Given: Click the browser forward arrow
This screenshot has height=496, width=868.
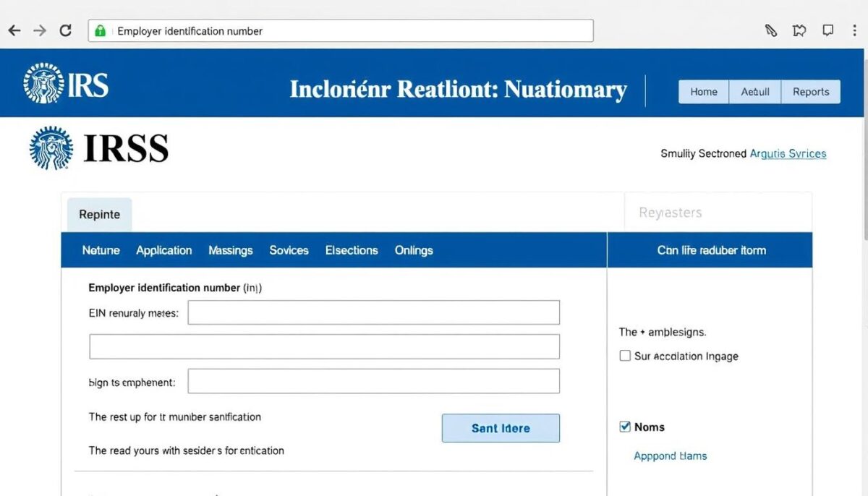Looking at the screenshot, I should click(x=40, y=30).
